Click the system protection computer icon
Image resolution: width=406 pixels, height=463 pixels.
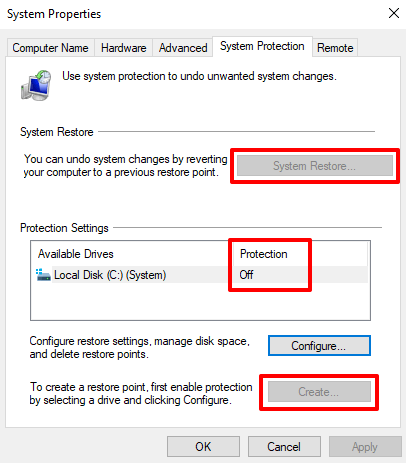36,85
